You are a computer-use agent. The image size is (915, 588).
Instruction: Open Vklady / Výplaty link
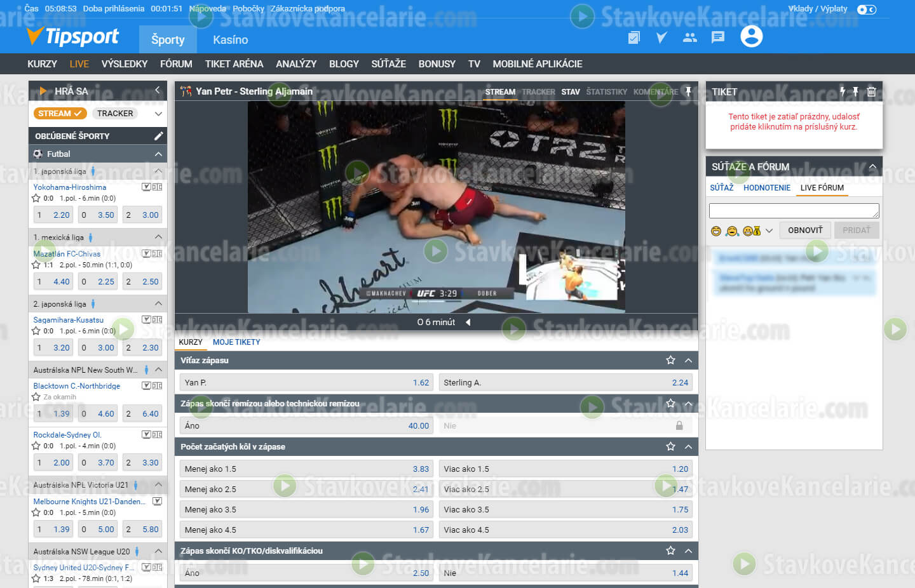[x=817, y=9]
